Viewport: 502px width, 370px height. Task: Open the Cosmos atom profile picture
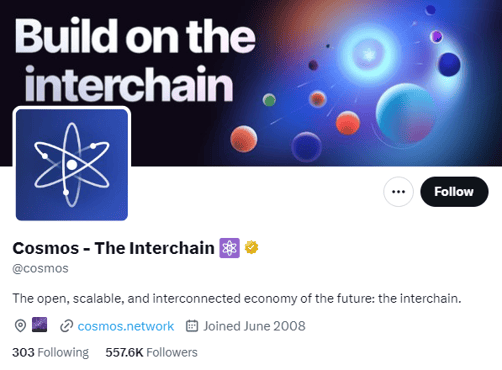(72, 164)
